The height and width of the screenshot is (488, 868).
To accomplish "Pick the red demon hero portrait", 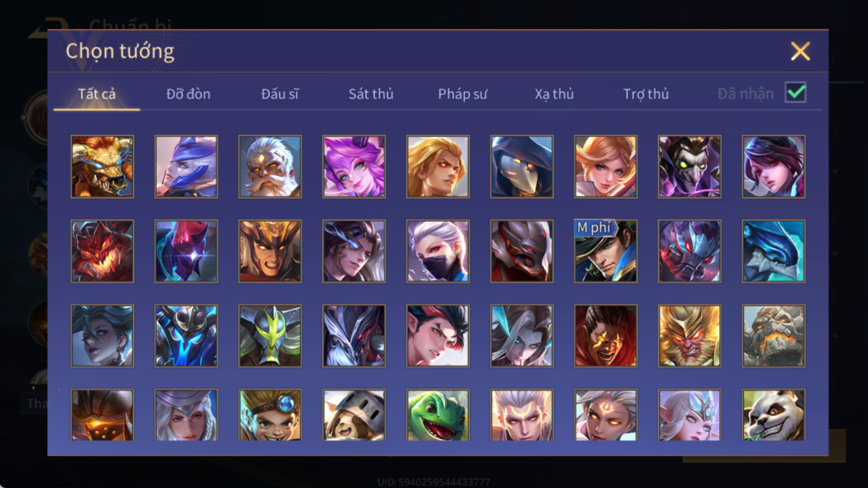I will pyautogui.click(x=102, y=251).
